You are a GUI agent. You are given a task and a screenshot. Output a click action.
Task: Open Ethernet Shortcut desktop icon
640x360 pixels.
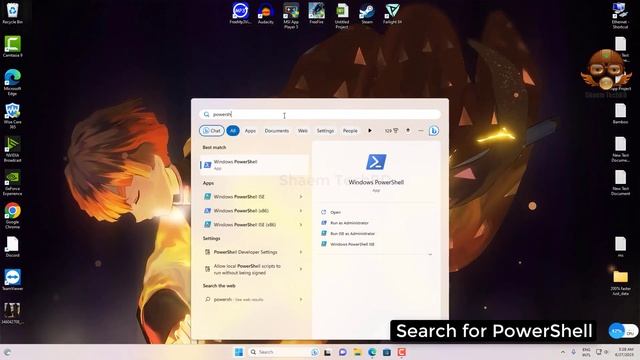[x=620, y=16]
